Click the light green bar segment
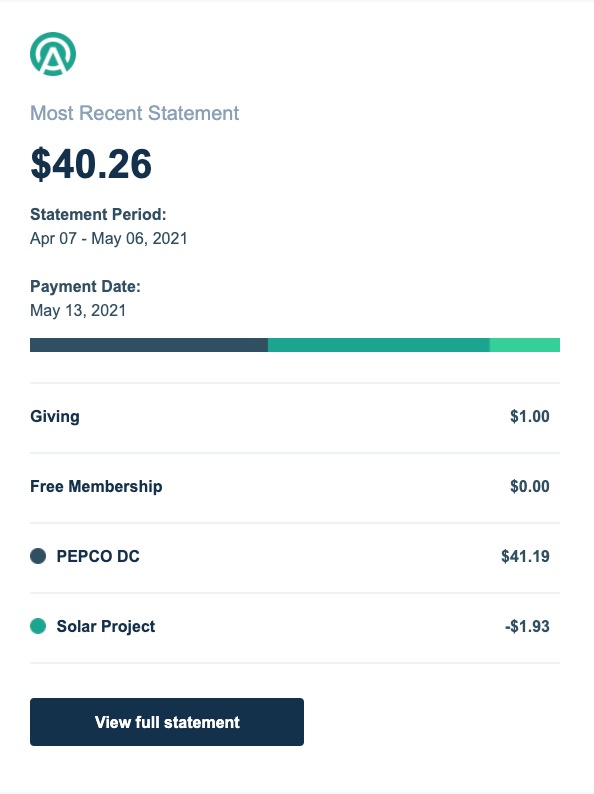 (525, 345)
